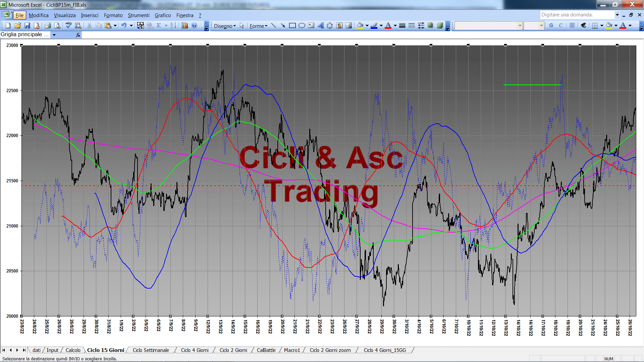Click the Chart Wizard icon
The height and width of the screenshot is (362, 644).
[x=184, y=25]
